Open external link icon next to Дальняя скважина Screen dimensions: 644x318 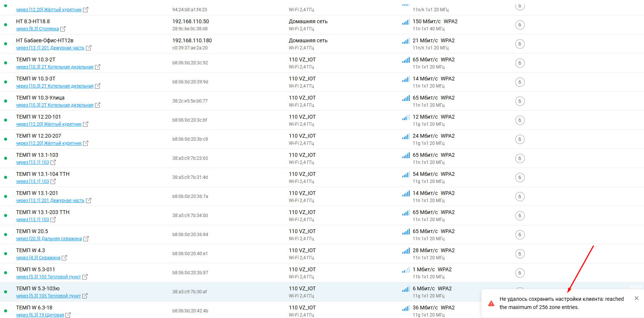[86, 239]
